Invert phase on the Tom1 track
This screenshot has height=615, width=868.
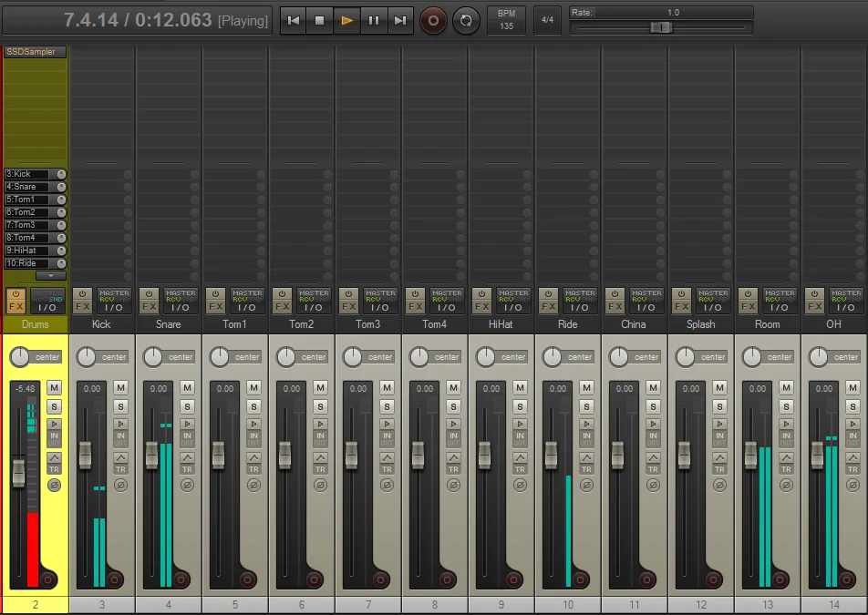pos(253,486)
